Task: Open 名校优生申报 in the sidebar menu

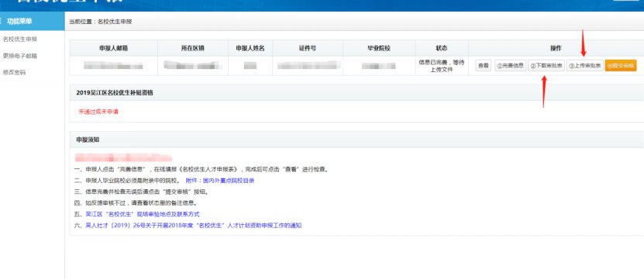Action: [20, 40]
